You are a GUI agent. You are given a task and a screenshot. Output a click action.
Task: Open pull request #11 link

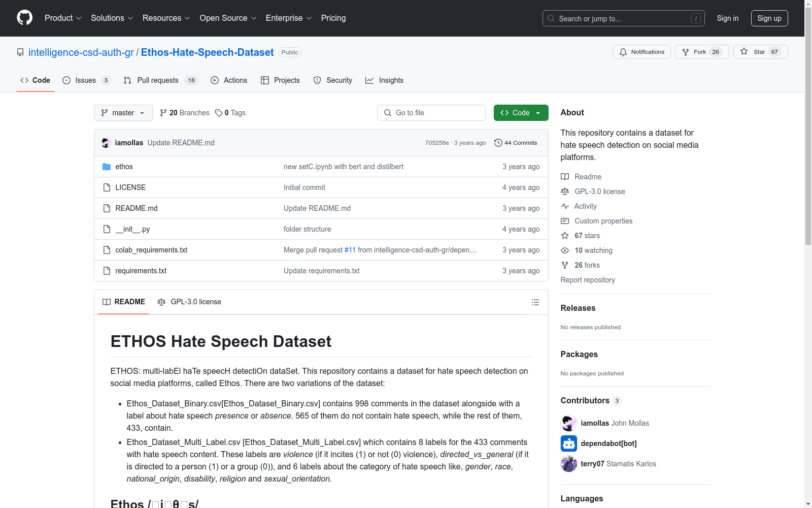(x=350, y=250)
